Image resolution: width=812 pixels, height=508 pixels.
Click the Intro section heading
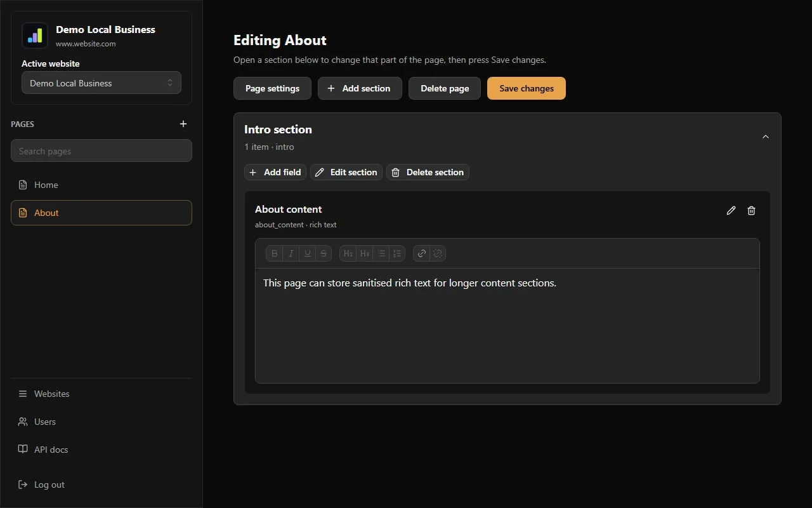pos(278,130)
